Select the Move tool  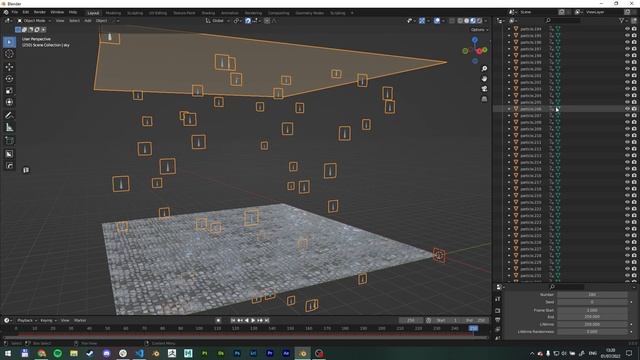tap(9, 67)
